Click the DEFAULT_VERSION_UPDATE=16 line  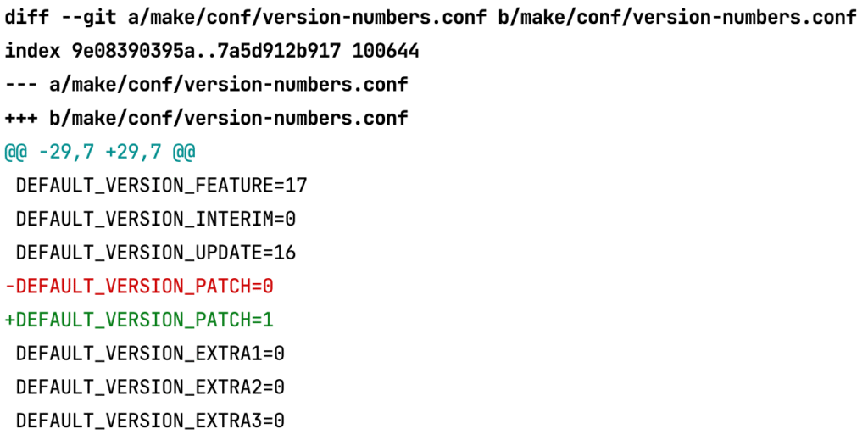[x=155, y=253]
